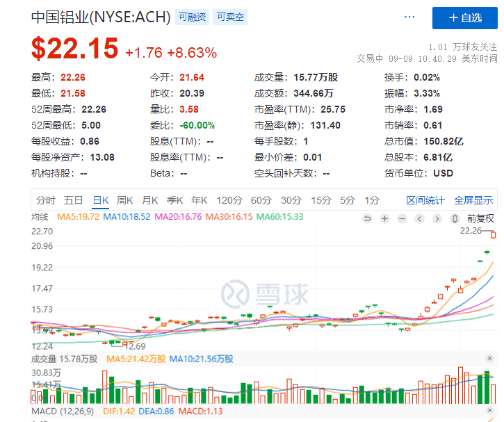Click the chart reset undo icon
504x422 pixels.
tap(367, 219)
